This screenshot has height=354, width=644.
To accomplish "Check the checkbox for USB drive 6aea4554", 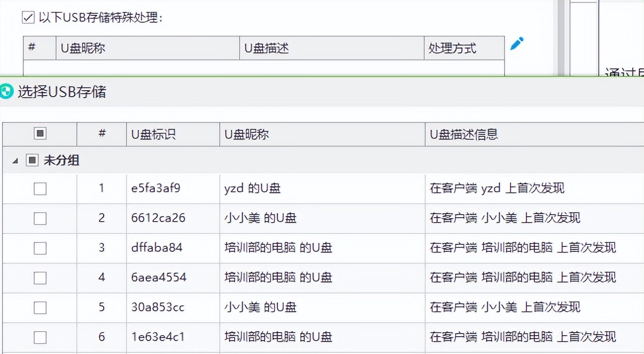I will (x=40, y=278).
